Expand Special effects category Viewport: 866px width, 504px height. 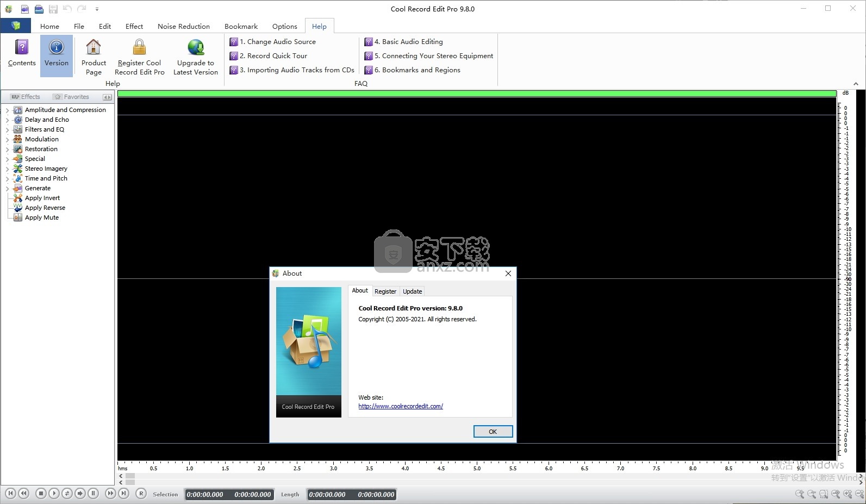pos(8,159)
